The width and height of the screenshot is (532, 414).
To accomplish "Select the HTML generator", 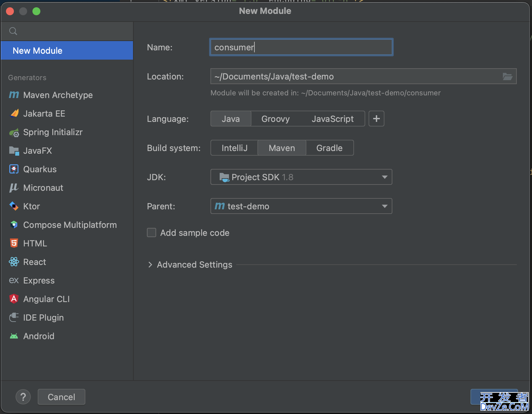I will pyautogui.click(x=67, y=243).
